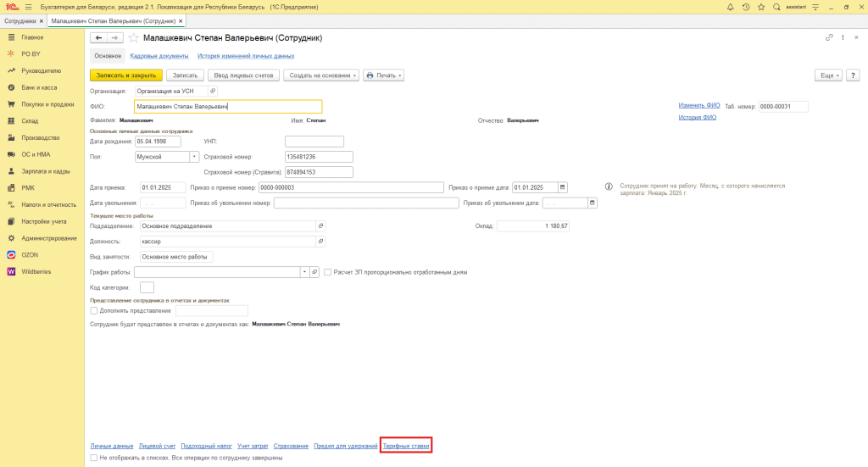The height and width of the screenshot is (467, 868).
Task: Open PO.BY section in sidebar
Action: (x=31, y=53)
